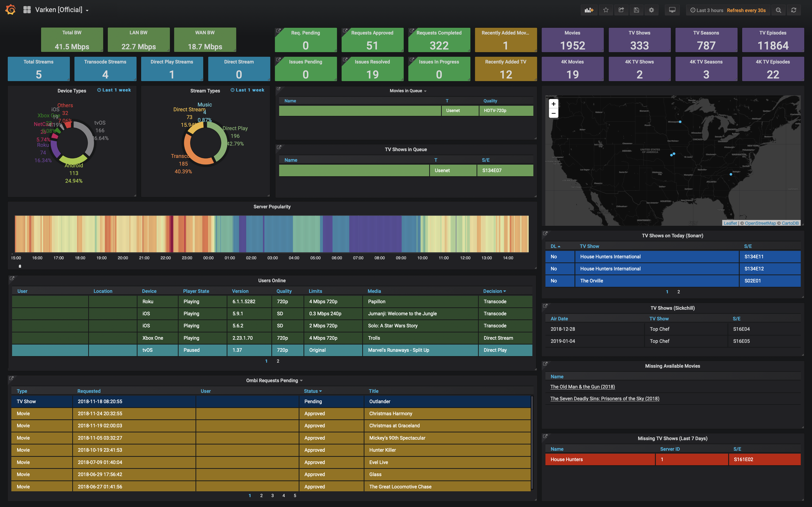Expand the Movies in Queue panel menu

[408, 91]
